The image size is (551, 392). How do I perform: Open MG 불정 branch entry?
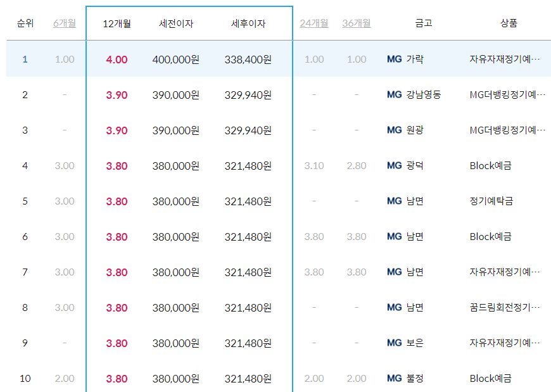(x=405, y=378)
